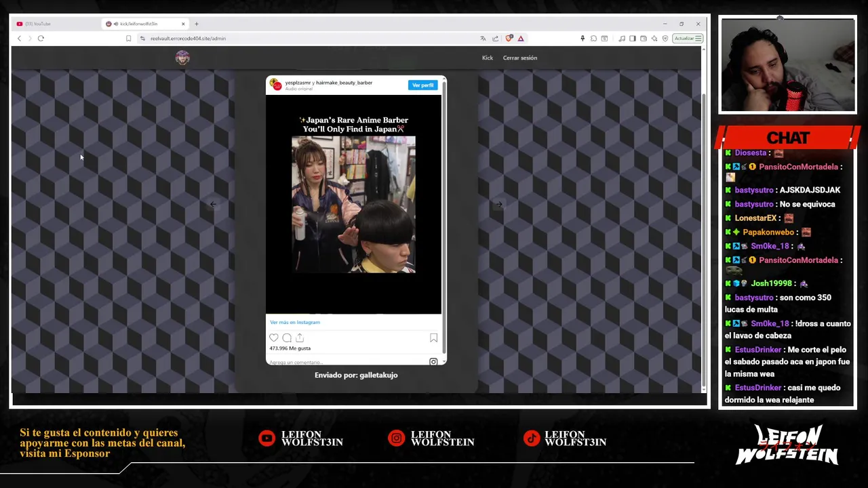Click the Instagram reel video thumbnail
868x488 pixels.
click(353, 204)
